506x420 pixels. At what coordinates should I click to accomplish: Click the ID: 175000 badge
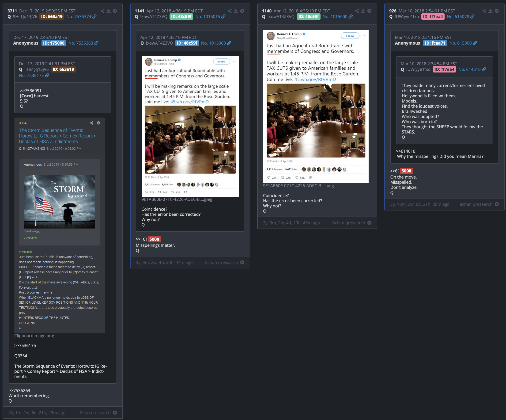click(54, 43)
